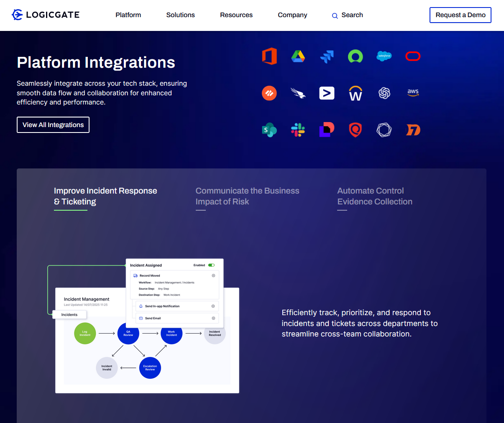Open the Solutions navigation menu
Image resolution: width=504 pixels, height=423 pixels.
tap(180, 15)
